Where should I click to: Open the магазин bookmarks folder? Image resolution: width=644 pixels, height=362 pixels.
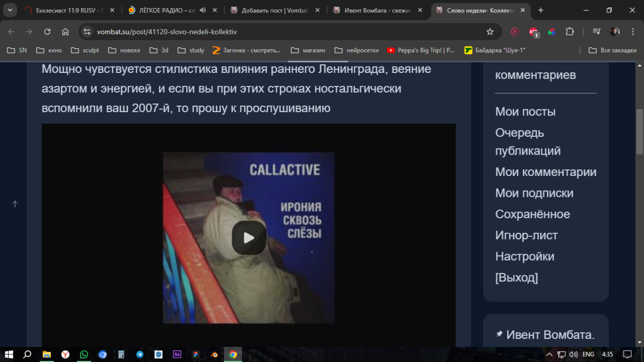[308, 50]
